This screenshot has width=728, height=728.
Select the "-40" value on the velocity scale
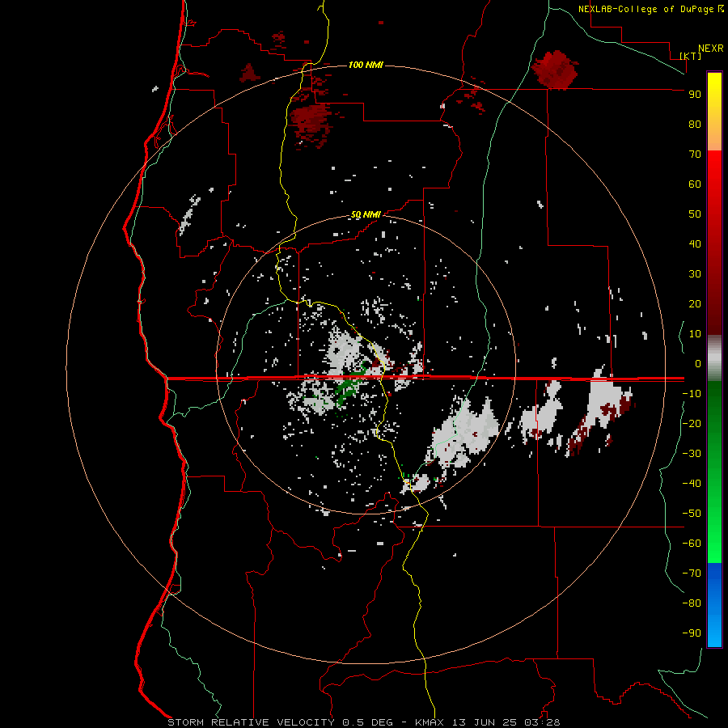(x=692, y=484)
